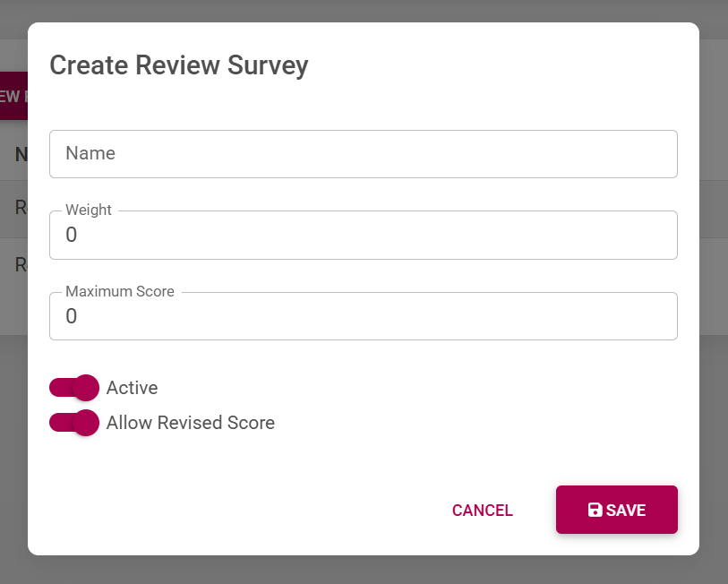
Task: Click the Create Review Survey title
Action: coord(178,65)
